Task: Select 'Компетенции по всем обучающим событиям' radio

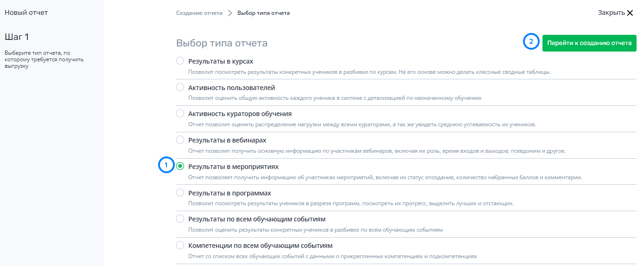Action: click(180, 245)
